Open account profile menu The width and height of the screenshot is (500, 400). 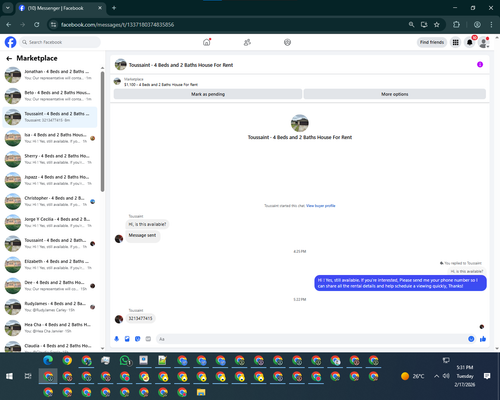tap(483, 42)
